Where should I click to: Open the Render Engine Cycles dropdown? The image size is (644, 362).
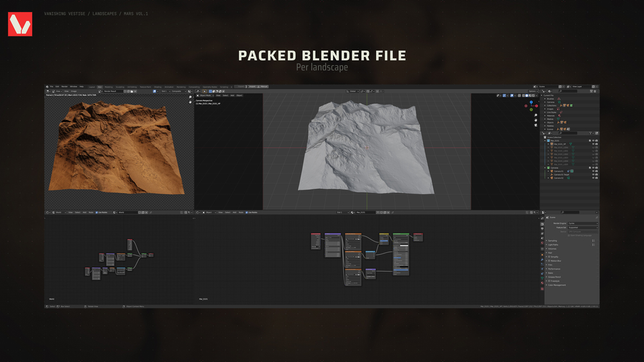click(x=583, y=223)
